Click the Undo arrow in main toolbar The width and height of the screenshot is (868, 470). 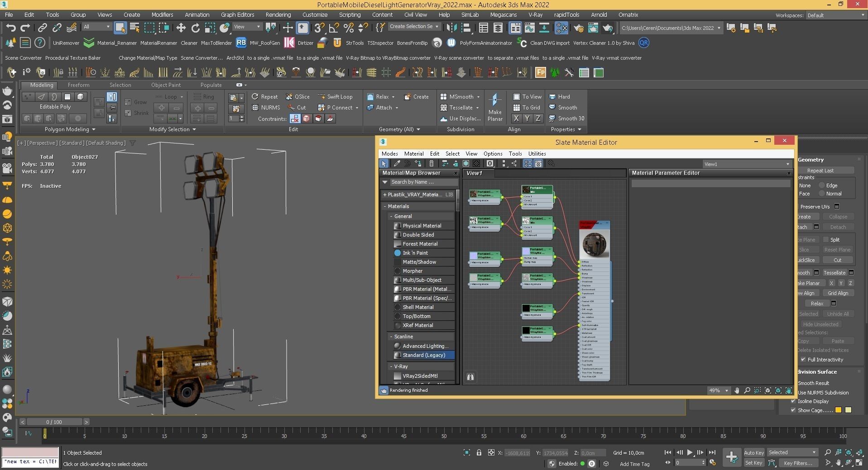(x=11, y=28)
